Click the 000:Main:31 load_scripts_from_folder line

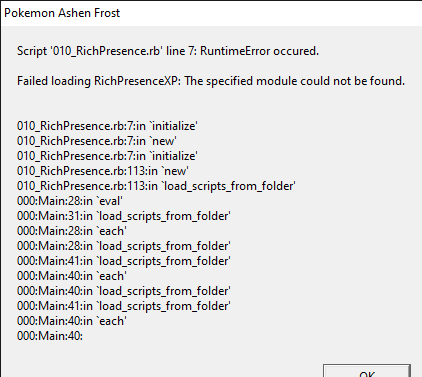[124, 216]
